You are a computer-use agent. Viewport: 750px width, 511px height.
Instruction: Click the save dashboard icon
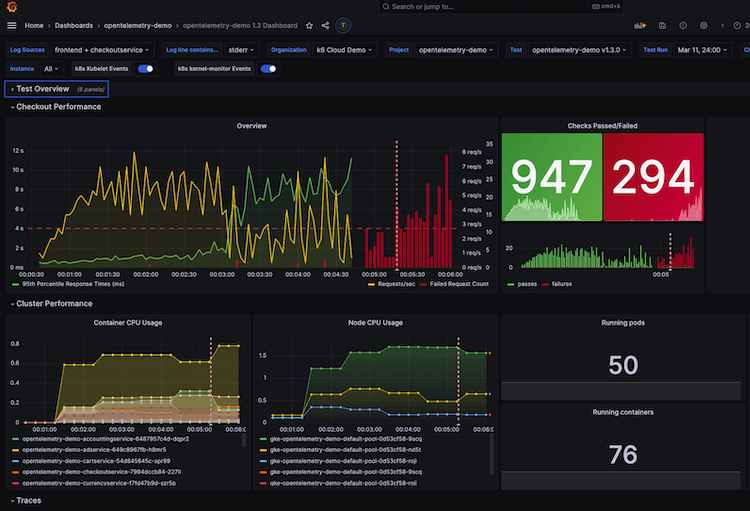(661, 25)
